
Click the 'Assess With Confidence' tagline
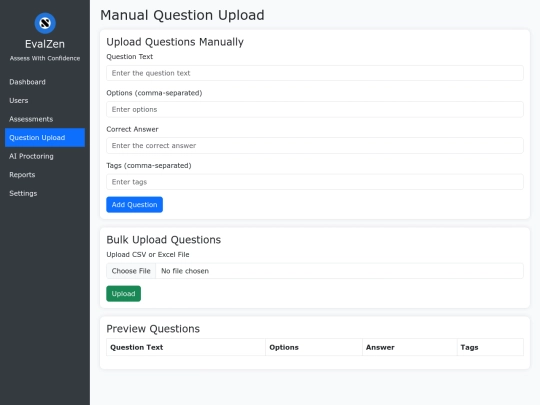click(x=45, y=58)
